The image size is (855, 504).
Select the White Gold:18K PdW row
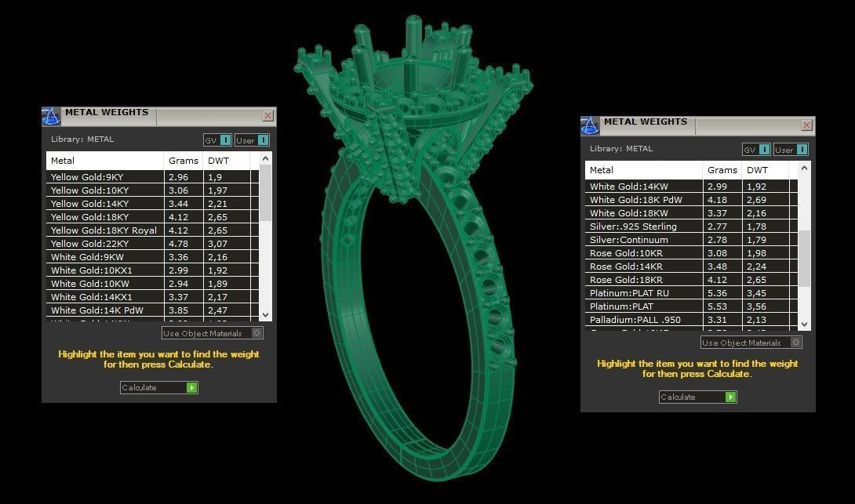coord(691,199)
